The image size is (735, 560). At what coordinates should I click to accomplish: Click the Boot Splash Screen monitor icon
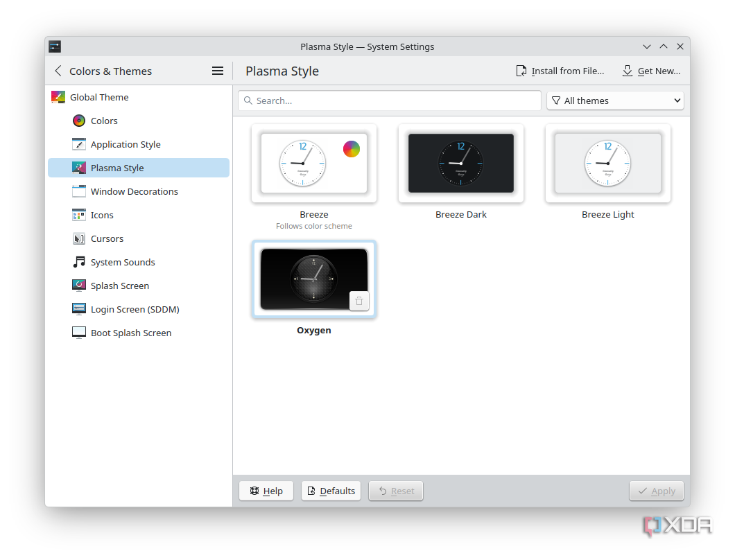pyautogui.click(x=79, y=332)
